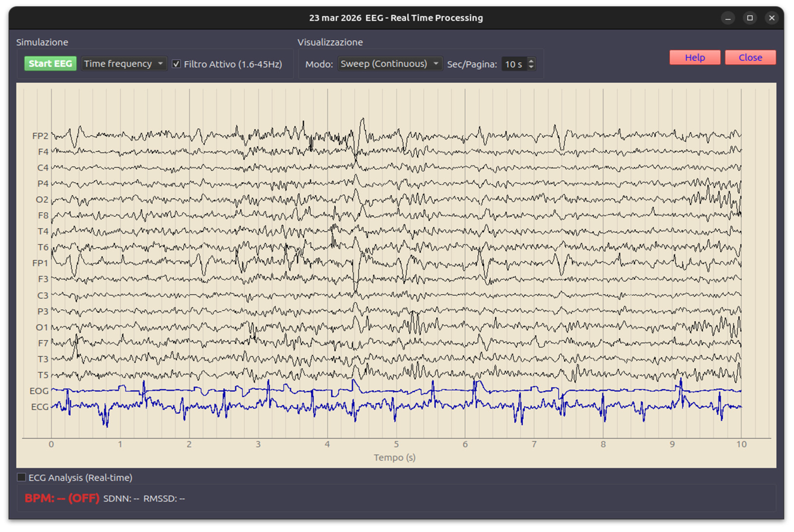Viewport: 794px width, 532px height.
Task: Click the F8 channel label
Action: [43, 215]
